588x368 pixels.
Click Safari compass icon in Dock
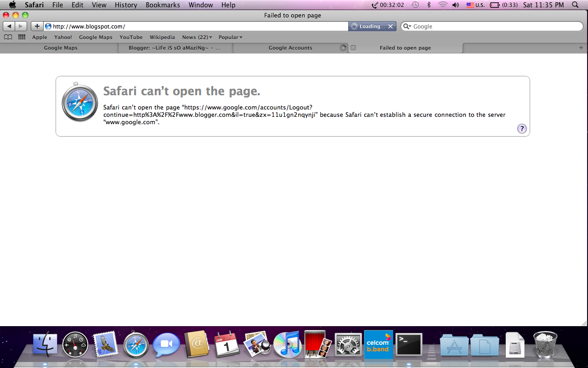pyautogui.click(x=136, y=345)
